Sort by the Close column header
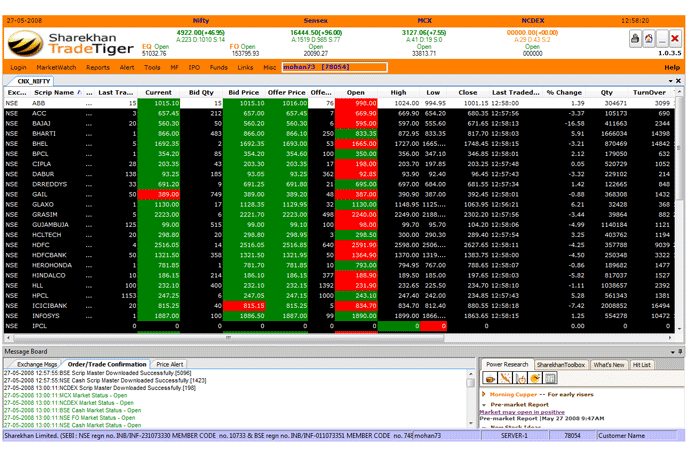Viewport: 700px width, 452px height. coord(468,92)
